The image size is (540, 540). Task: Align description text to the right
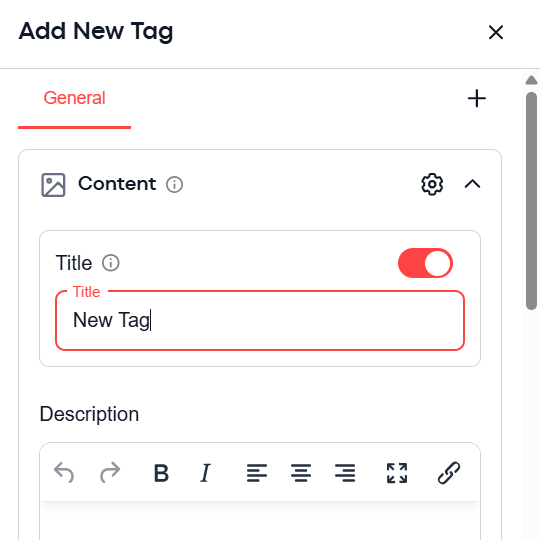point(345,473)
